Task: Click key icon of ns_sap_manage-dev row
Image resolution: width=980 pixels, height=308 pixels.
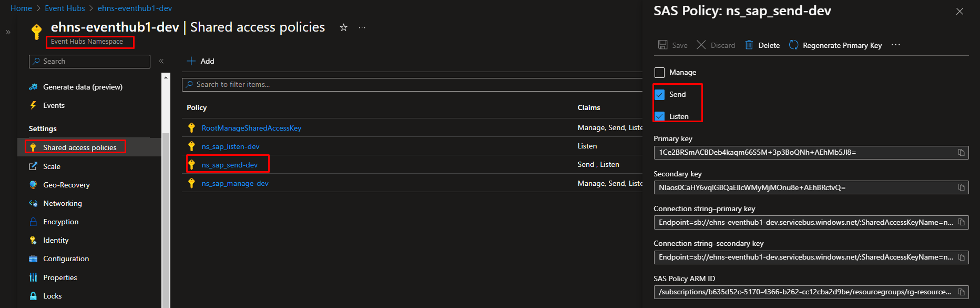Action: pyautogui.click(x=192, y=183)
